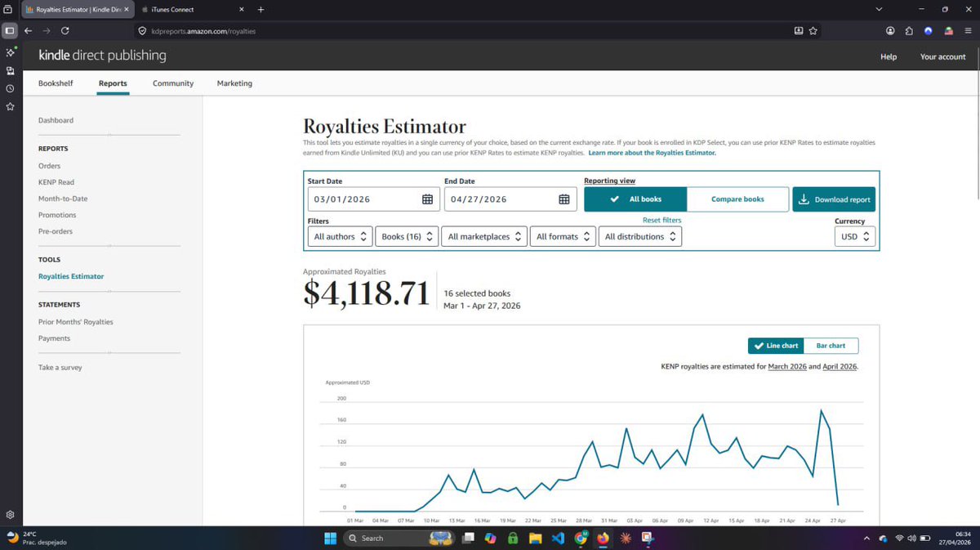Screen dimensions: 980x550
Task: Click the kindle direct publishing logo
Action: (102, 56)
